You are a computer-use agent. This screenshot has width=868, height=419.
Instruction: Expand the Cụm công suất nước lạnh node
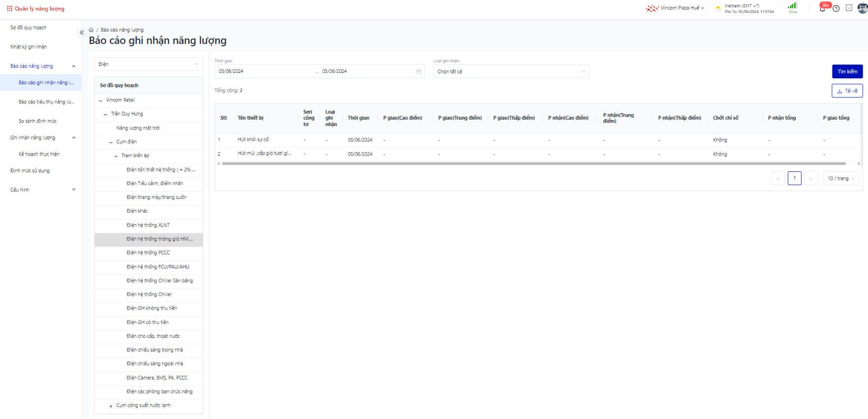point(111,406)
